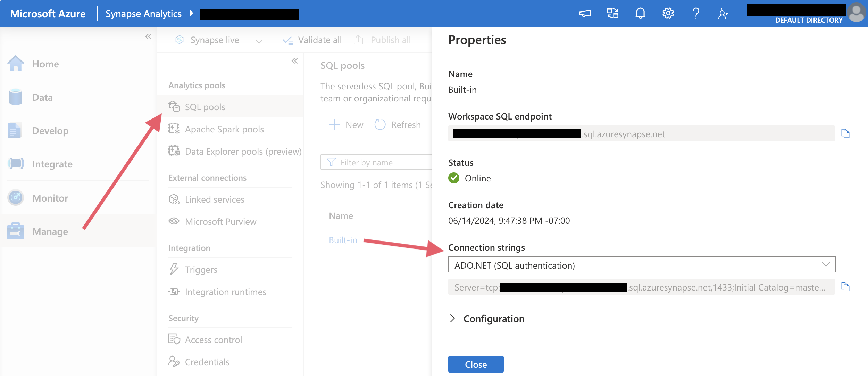Select the connection string text field
The image size is (868, 376).
point(642,287)
